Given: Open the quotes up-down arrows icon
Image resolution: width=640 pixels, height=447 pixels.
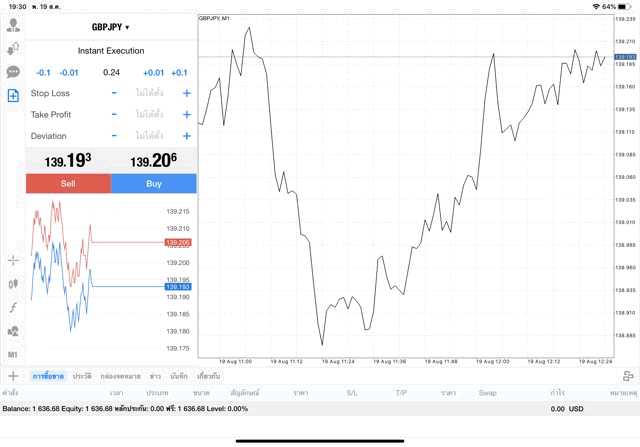Looking at the screenshot, I should pos(13,48).
